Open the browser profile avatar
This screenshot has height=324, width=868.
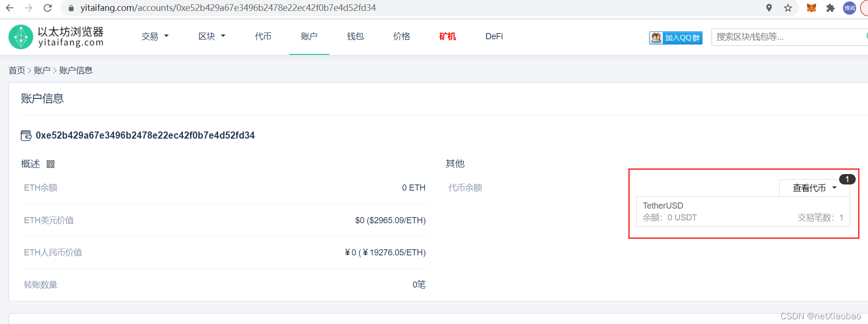(850, 8)
